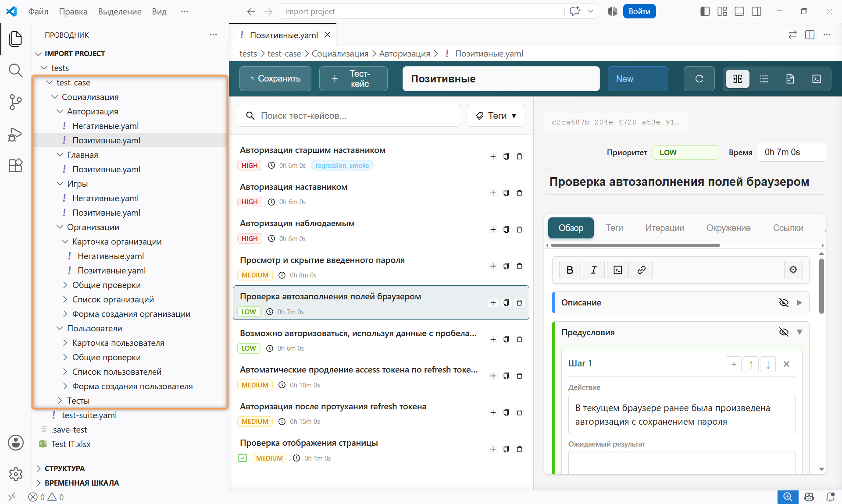Toggle the primary side bar layout button
Screen dimensions: 842x504
705,11
